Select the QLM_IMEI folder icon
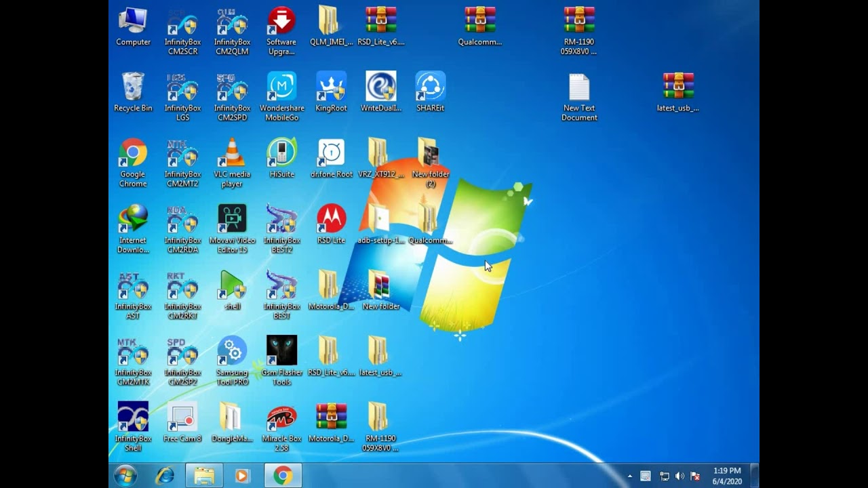Screen dimensions: 868x488 (x=331, y=27)
